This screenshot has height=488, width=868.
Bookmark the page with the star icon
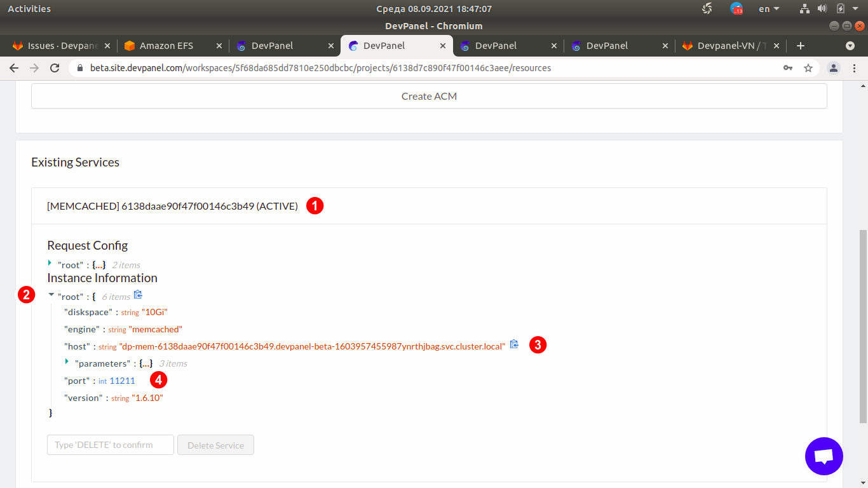(808, 67)
